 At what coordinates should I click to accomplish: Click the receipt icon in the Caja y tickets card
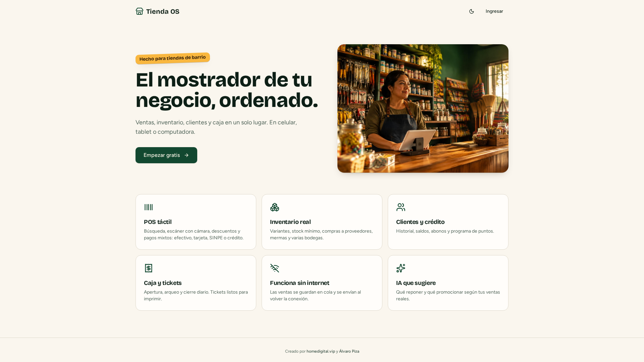pos(149,268)
